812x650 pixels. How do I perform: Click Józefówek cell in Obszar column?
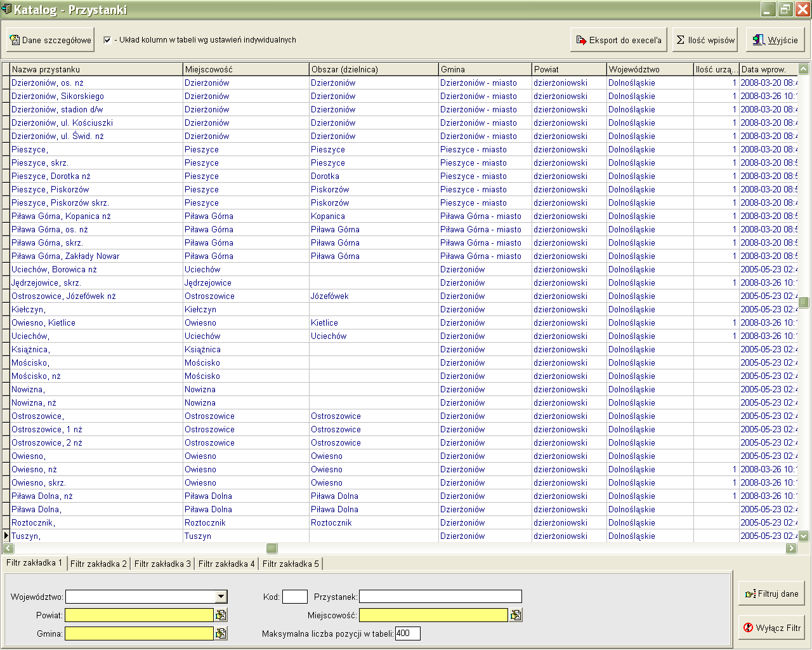374,296
